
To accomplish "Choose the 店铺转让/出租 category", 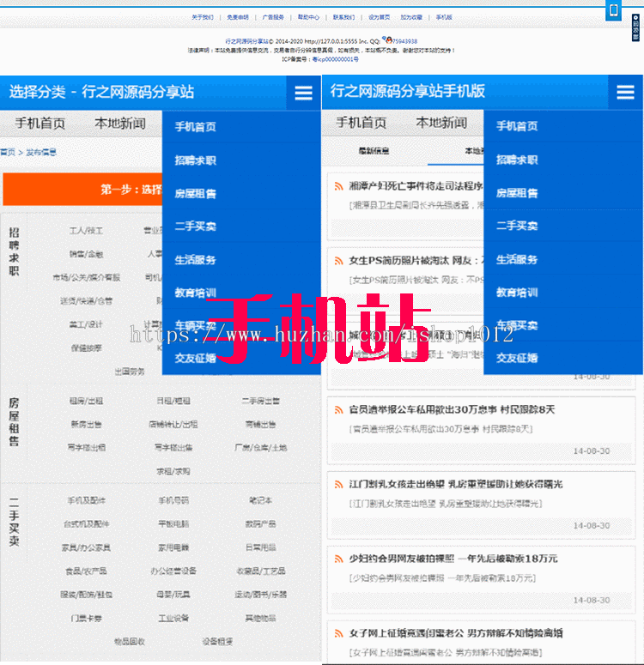I will 173,424.
